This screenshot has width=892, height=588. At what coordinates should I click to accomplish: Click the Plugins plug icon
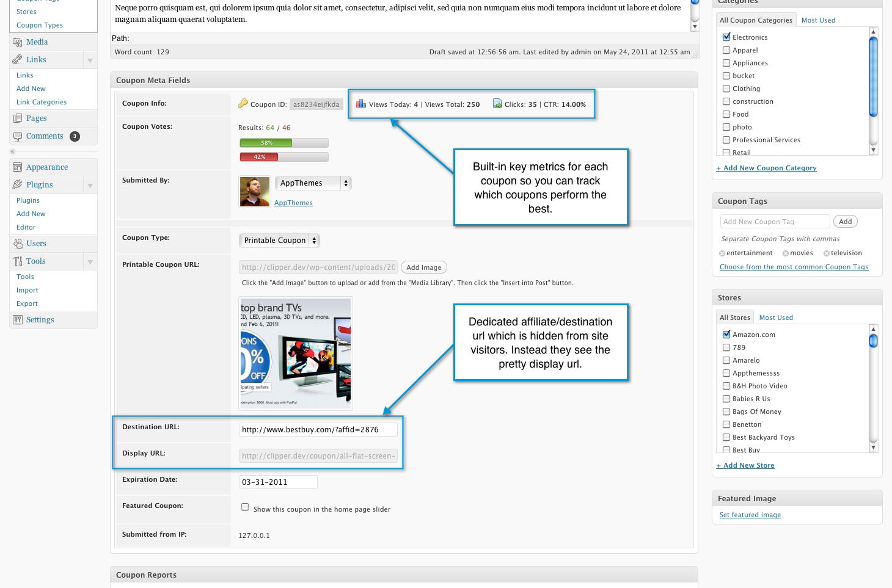coord(18,185)
